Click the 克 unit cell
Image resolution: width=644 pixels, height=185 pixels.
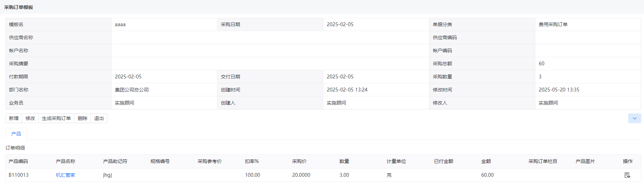coord(389,175)
